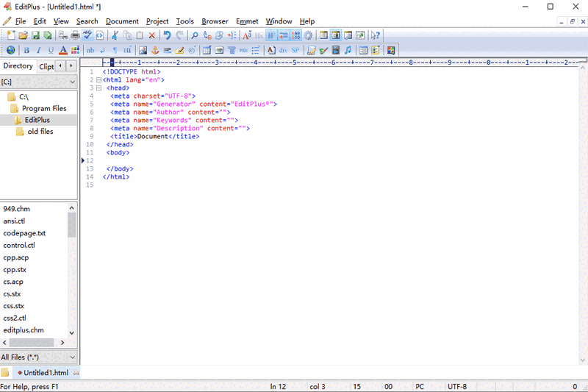Insert image using the picture icon

click(143, 51)
